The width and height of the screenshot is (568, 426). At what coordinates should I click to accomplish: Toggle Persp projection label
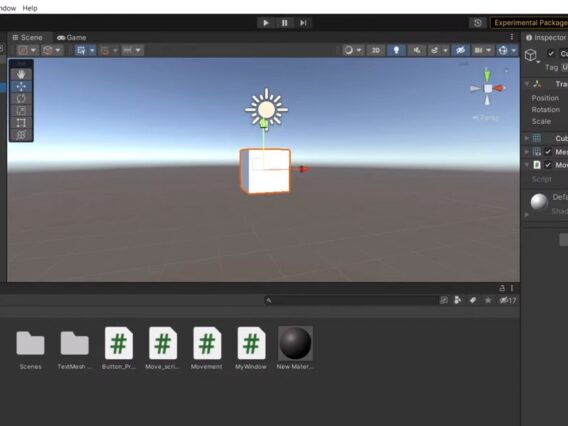tap(486, 117)
